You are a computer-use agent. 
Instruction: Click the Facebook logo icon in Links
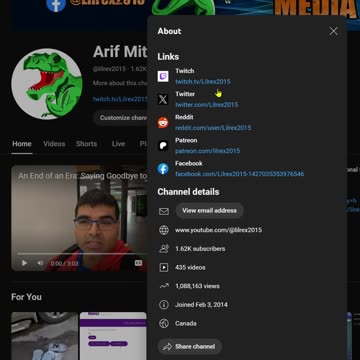pos(163,169)
